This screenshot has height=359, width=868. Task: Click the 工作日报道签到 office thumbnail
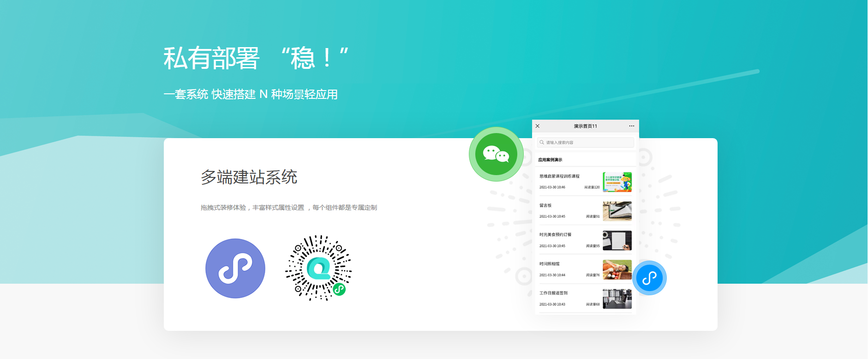617,298
